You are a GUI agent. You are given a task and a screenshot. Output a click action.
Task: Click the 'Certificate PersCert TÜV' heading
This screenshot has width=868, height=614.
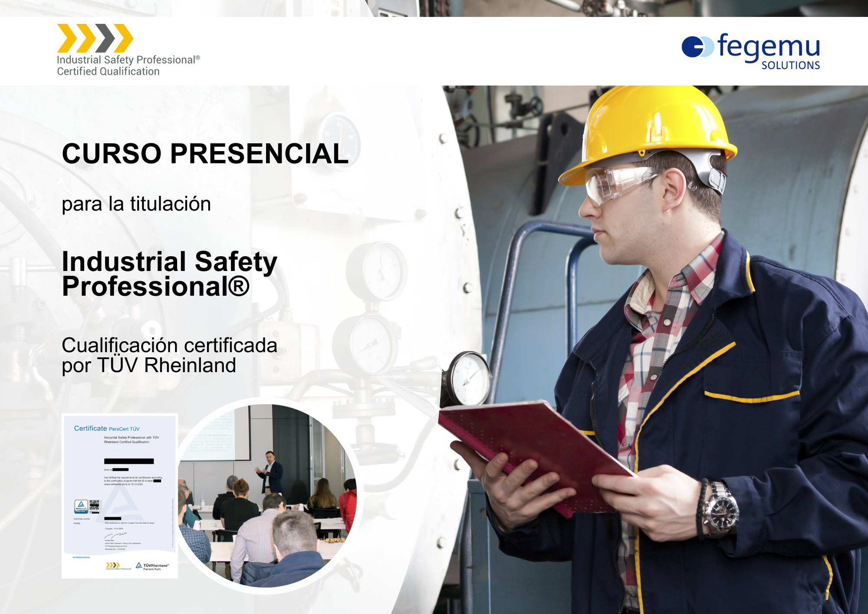click(x=107, y=429)
